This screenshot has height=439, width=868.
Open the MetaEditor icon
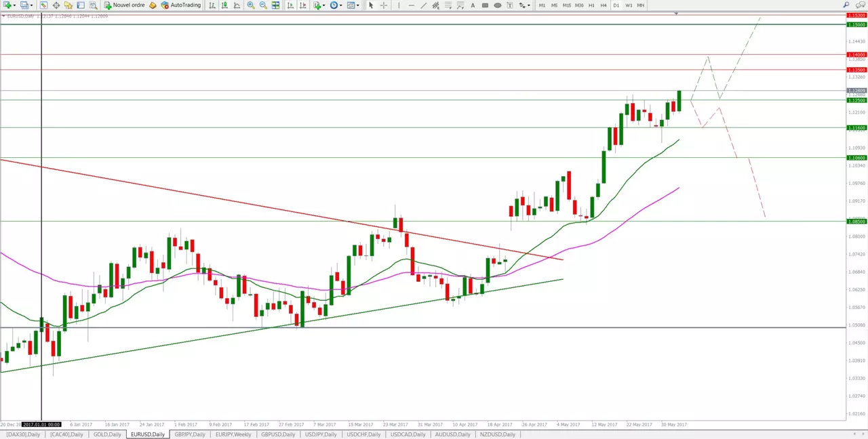(153, 5)
